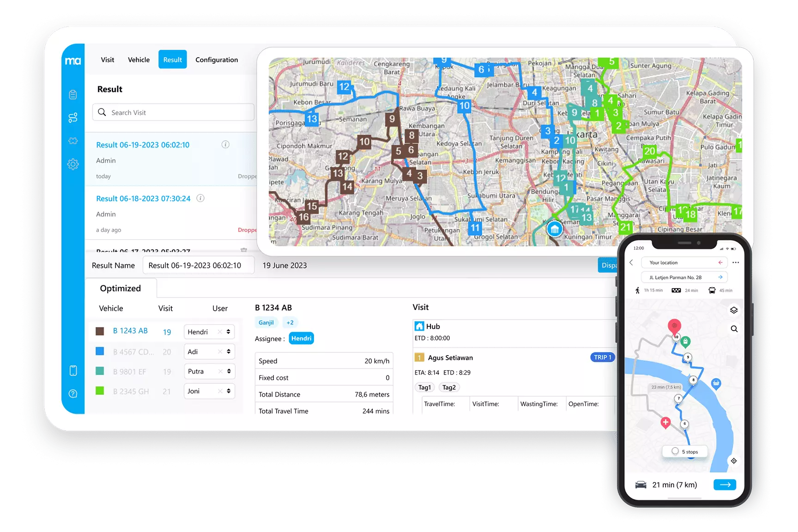The height and width of the screenshot is (532, 798).
Task: Select the Result tab
Action: pyautogui.click(x=173, y=60)
